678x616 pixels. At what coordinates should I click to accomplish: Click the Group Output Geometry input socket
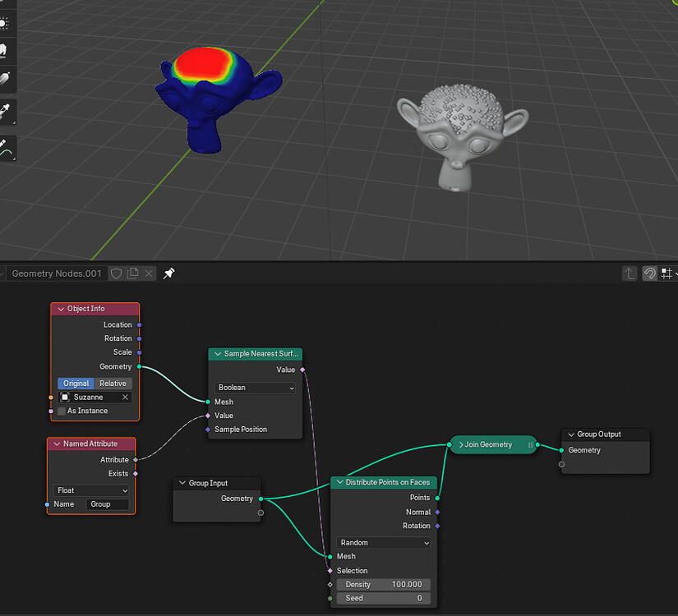[x=561, y=450]
